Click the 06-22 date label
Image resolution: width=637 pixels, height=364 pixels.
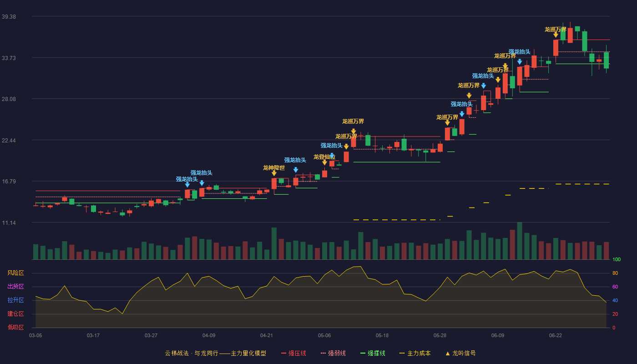tap(556, 335)
